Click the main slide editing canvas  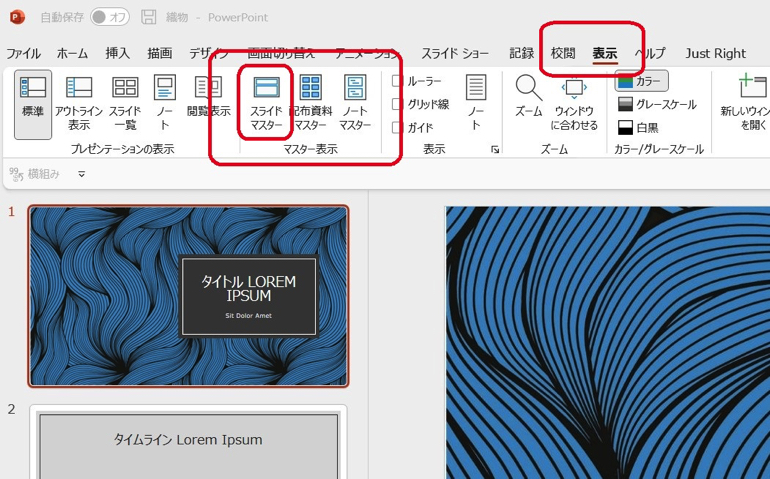pyautogui.click(x=608, y=342)
